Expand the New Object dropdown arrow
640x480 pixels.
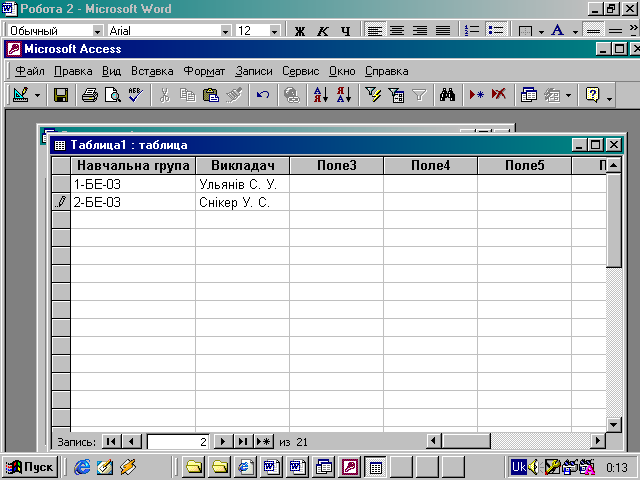click(568, 96)
